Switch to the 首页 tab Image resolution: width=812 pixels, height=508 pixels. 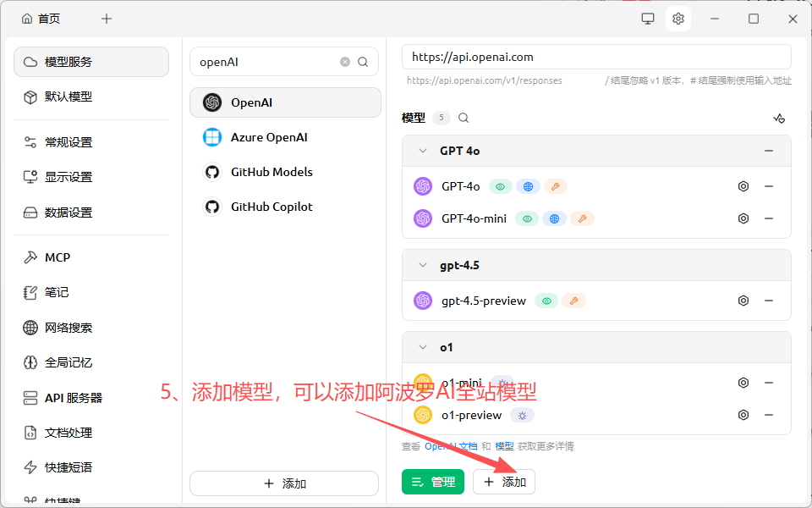[42, 17]
